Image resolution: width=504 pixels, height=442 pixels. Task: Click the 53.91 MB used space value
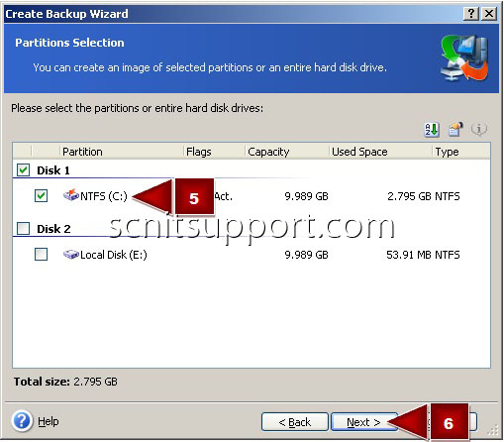[409, 255]
